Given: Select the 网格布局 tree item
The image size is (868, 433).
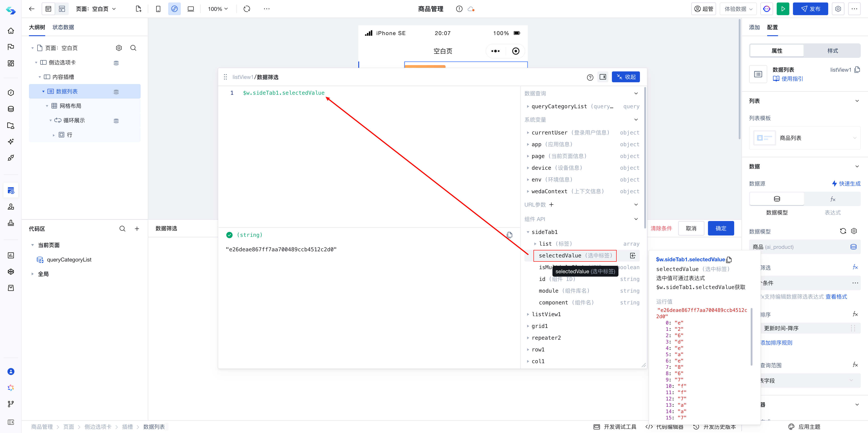Looking at the screenshot, I should [x=70, y=106].
